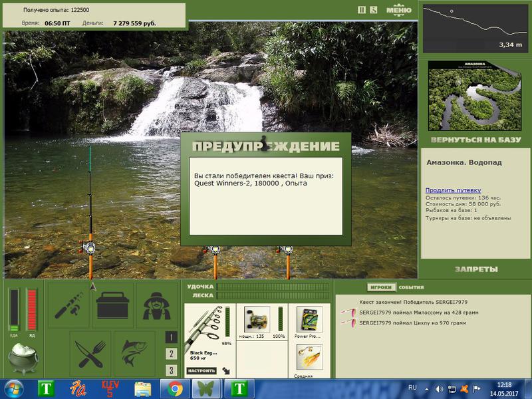Click ВЕРНУТЬСЯ НА БАЗУ button
Image resolution: width=532 pixels, height=399 pixels.
click(x=475, y=140)
